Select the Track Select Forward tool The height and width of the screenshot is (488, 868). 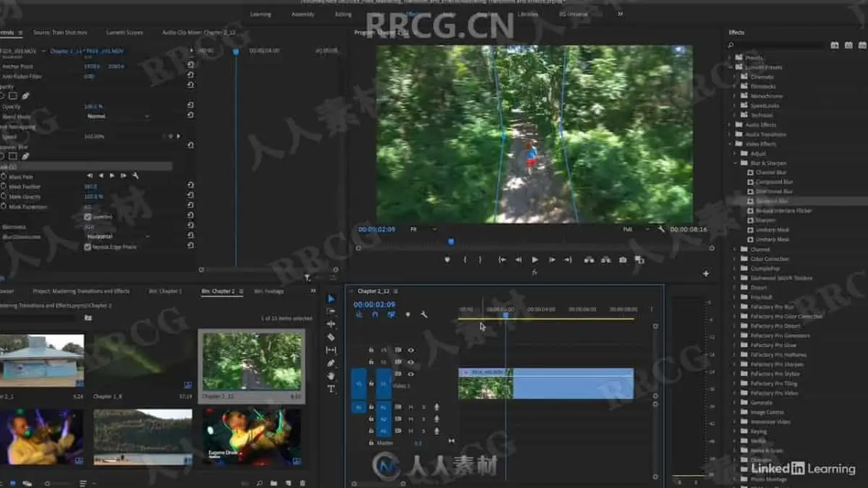pyautogui.click(x=331, y=311)
